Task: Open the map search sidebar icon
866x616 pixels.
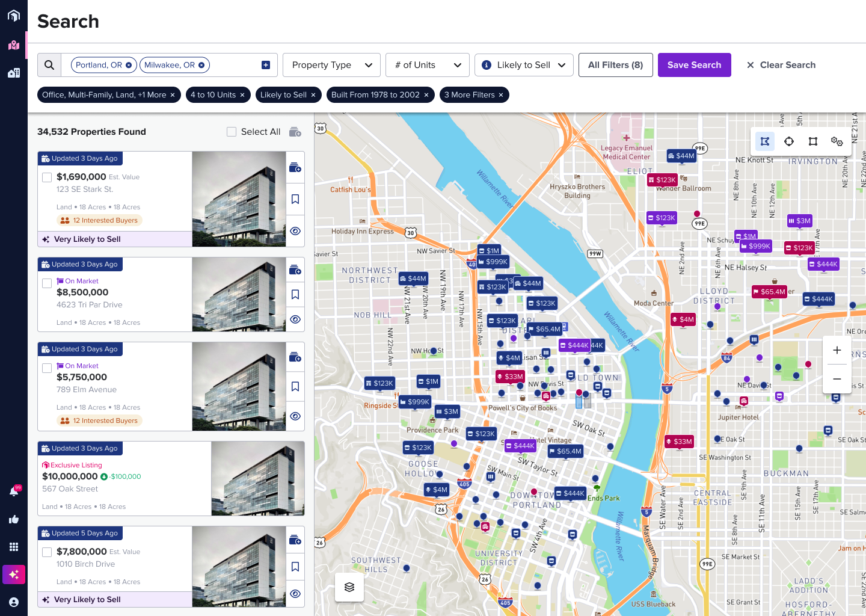Action: (14, 45)
